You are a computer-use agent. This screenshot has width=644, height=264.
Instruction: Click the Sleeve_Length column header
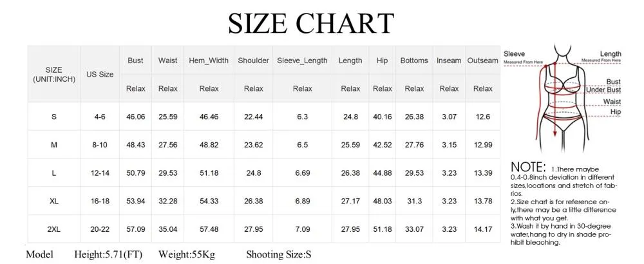click(302, 61)
